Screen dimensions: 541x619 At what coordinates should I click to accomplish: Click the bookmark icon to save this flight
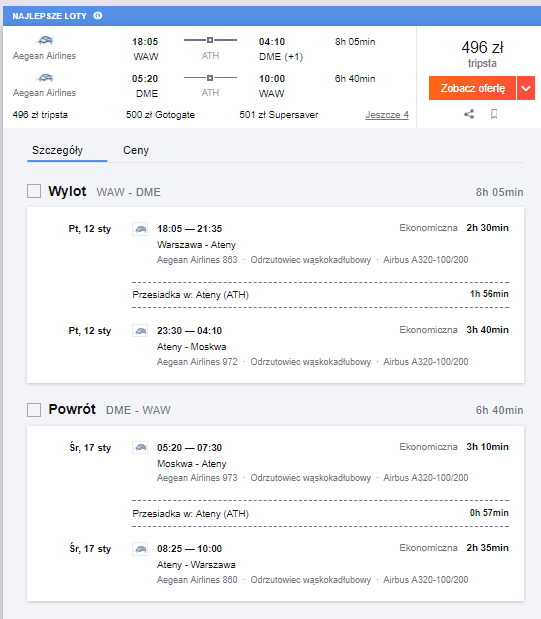click(x=494, y=114)
